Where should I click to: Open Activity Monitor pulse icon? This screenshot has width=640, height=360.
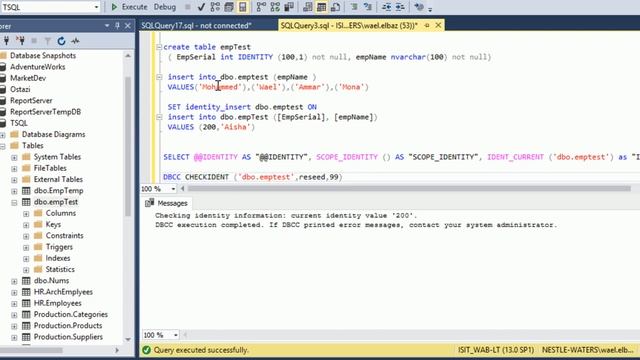[x=75, y=41]
